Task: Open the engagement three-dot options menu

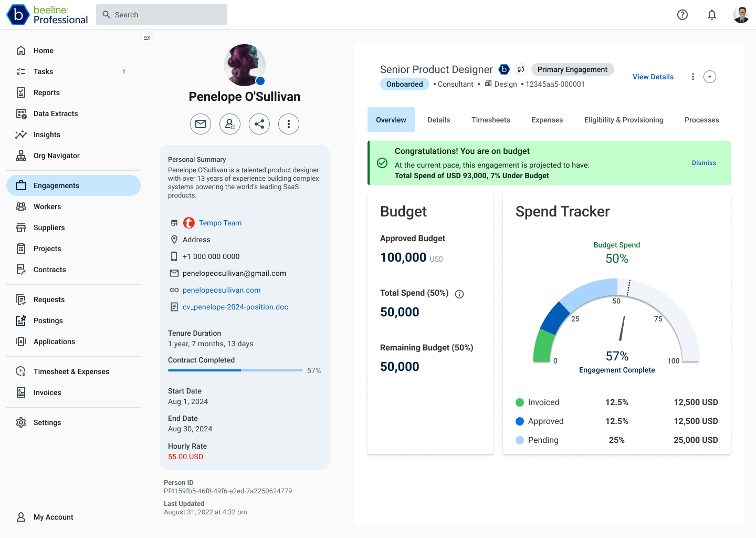Action: (693, 77)
